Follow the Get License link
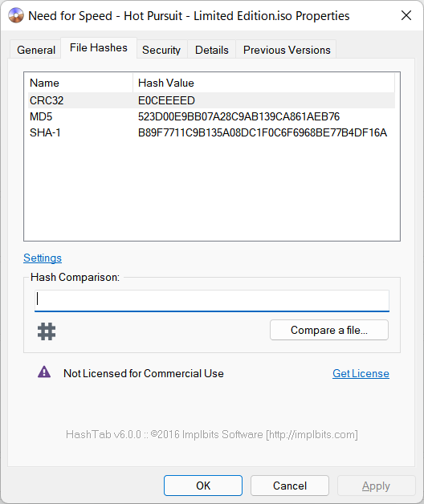Image resolution: width=424 pixels, height=504 pixels. click(361, 373)
